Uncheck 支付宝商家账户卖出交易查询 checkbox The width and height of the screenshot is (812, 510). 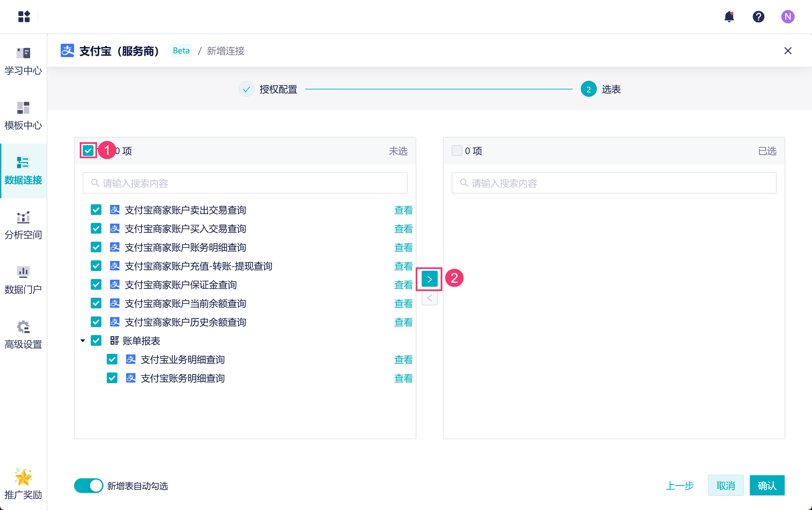[96, 210]
